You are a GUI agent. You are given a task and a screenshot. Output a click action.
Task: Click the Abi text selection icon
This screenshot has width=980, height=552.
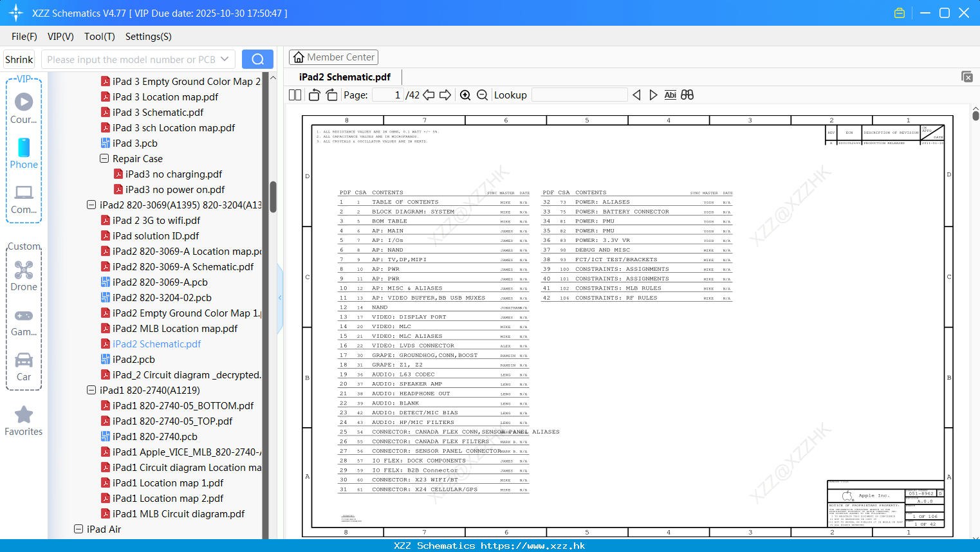click(x=670, y=95)
